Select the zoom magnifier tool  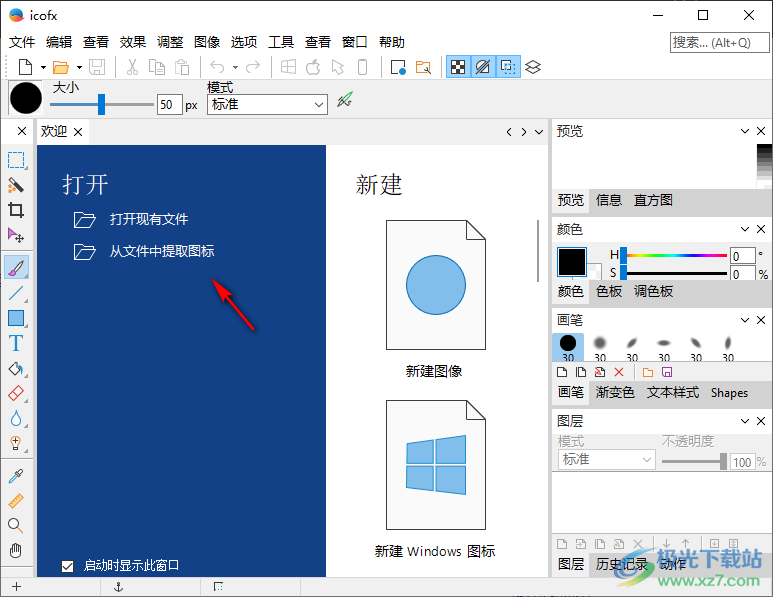coord(16,526)
